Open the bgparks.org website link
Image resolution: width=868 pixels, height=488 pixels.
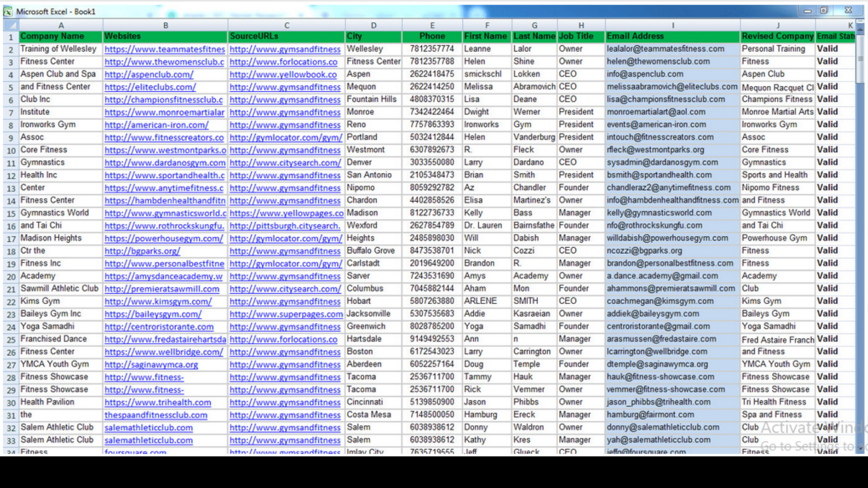(x=142, y=251)
